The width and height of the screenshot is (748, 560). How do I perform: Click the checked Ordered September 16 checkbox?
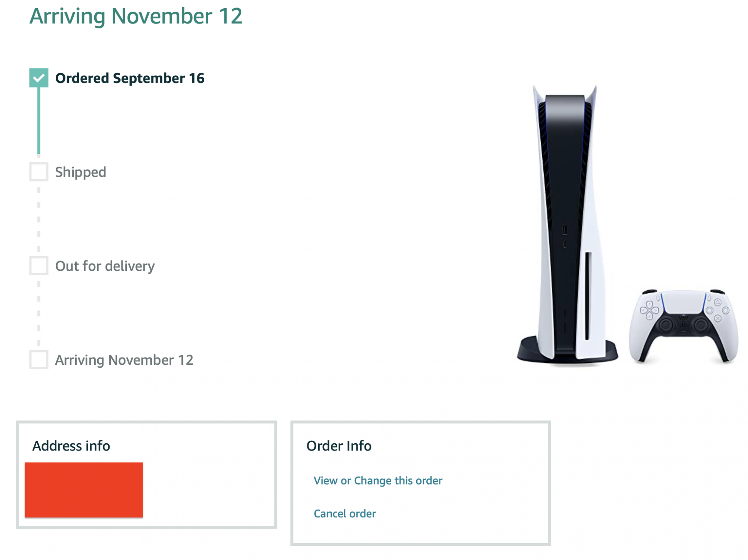39,78
